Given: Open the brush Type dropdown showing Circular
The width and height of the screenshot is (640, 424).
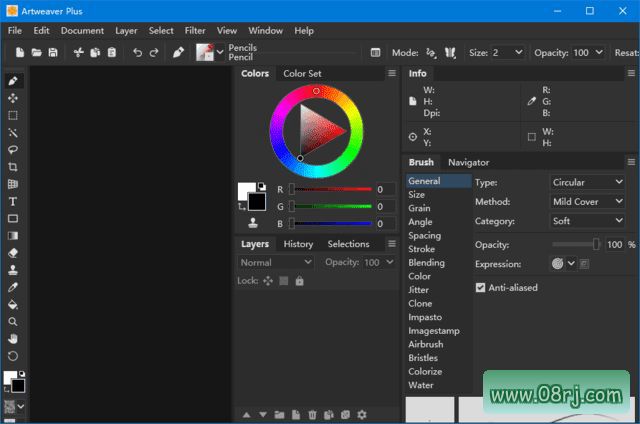Looking at the screenshot, I should coord(588,182).
